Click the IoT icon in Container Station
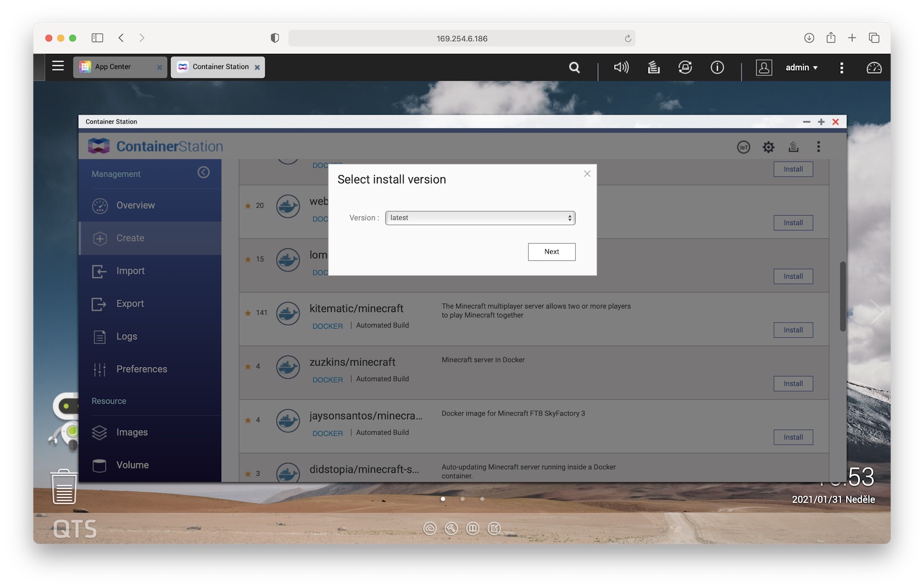Screen dimensions: 924x588 point(743,147)
